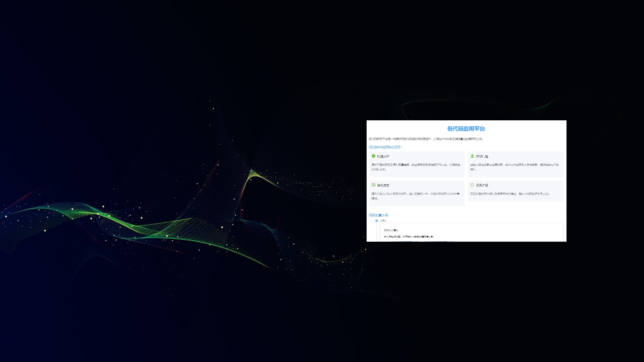Collapse the 快速交付 advantage card

tap(417, 164)
